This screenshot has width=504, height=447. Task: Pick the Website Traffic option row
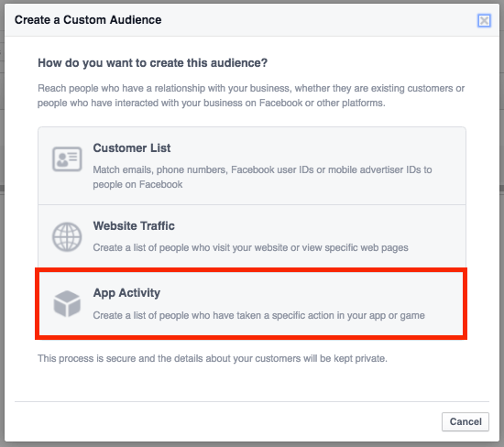coord(252,236)
